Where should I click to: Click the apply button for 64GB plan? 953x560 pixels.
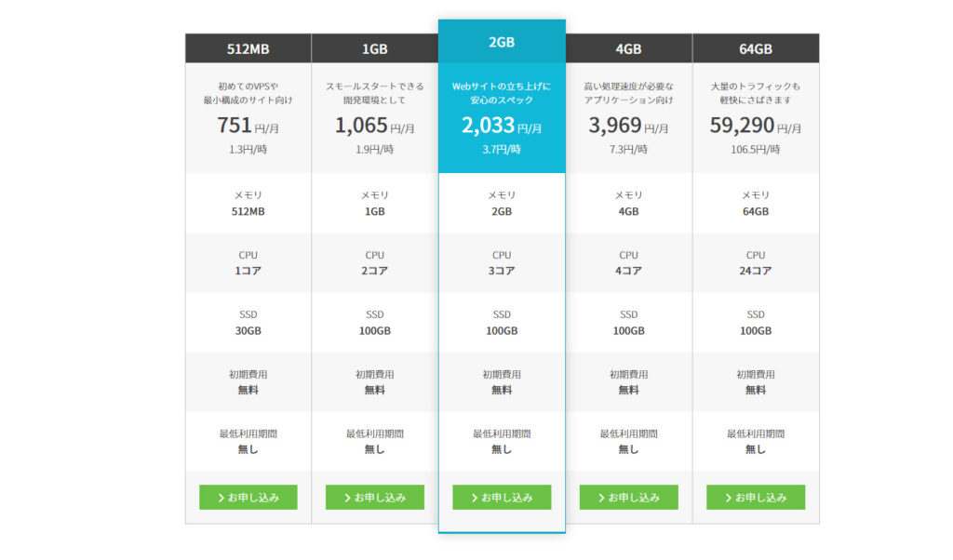click(756, 497)
